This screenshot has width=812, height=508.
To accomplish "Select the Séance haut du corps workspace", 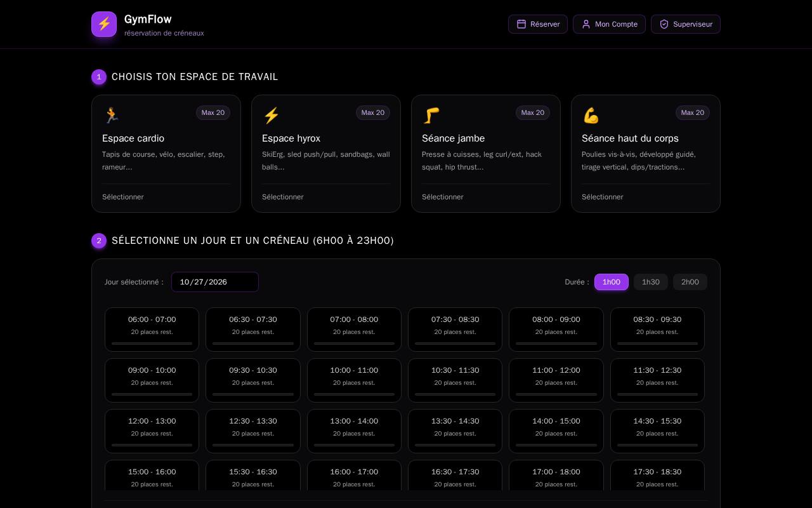I will (x=646, y=154).
